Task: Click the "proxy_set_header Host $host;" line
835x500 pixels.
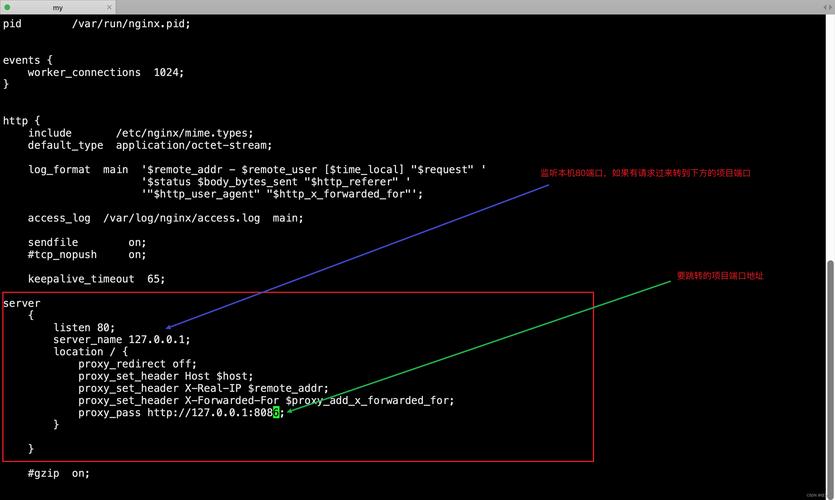Action: pyautogui.click(x=166, y=376)
